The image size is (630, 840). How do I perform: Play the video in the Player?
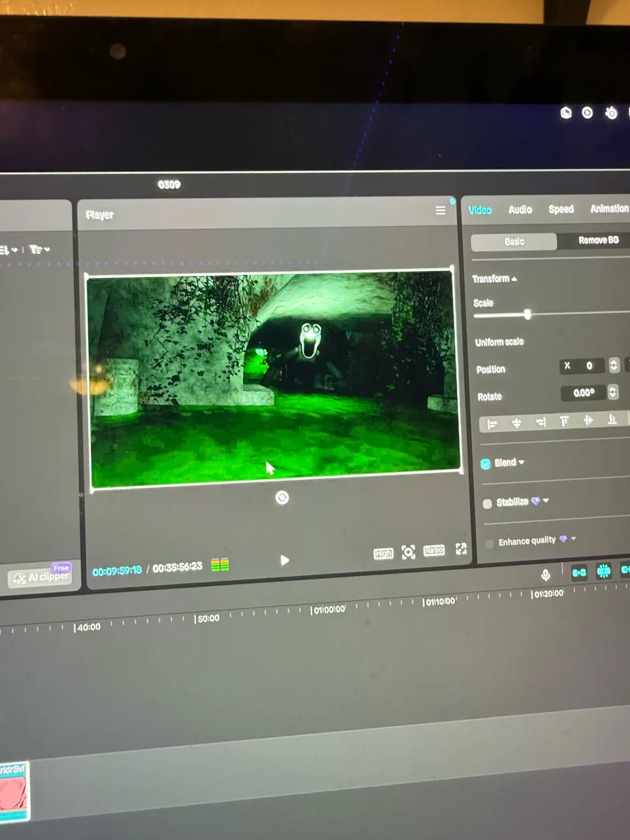(x=284, y=560)
